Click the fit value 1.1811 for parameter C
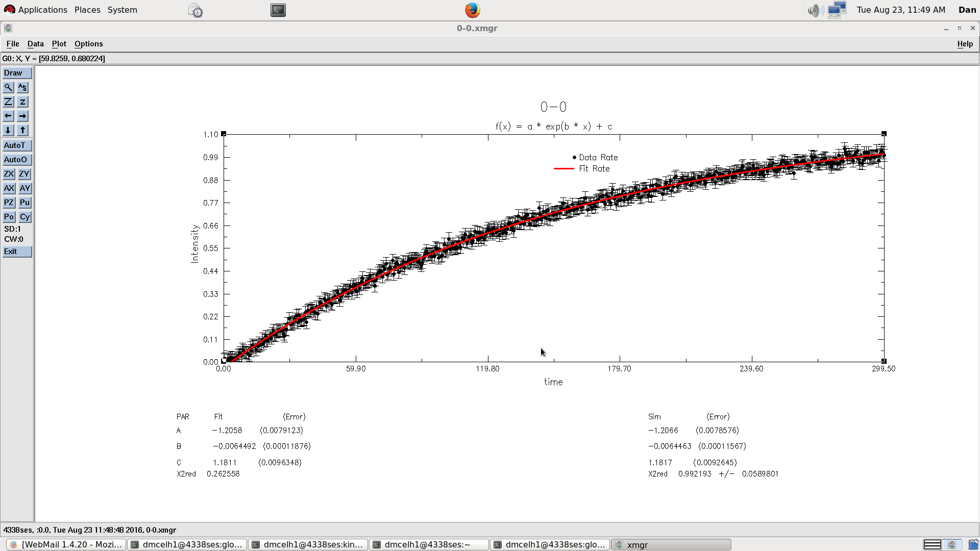Screen dimensions: 980x551 click(225, 463)
